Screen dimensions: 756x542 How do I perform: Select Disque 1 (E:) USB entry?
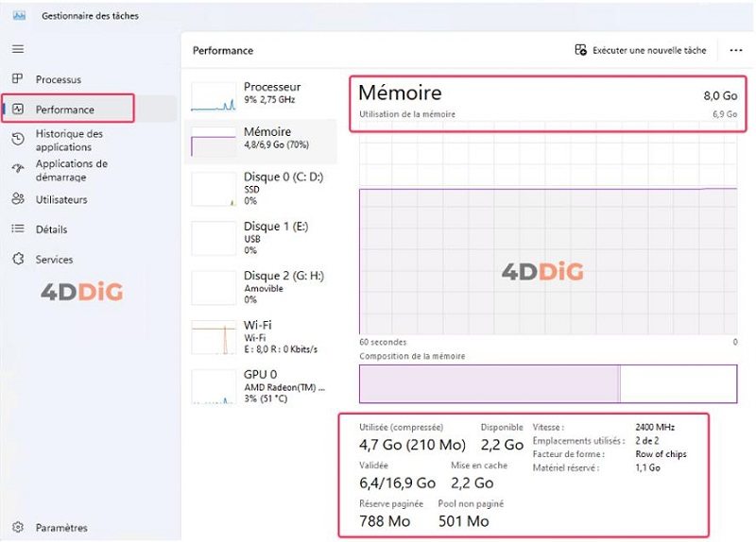tap(261, 238)
